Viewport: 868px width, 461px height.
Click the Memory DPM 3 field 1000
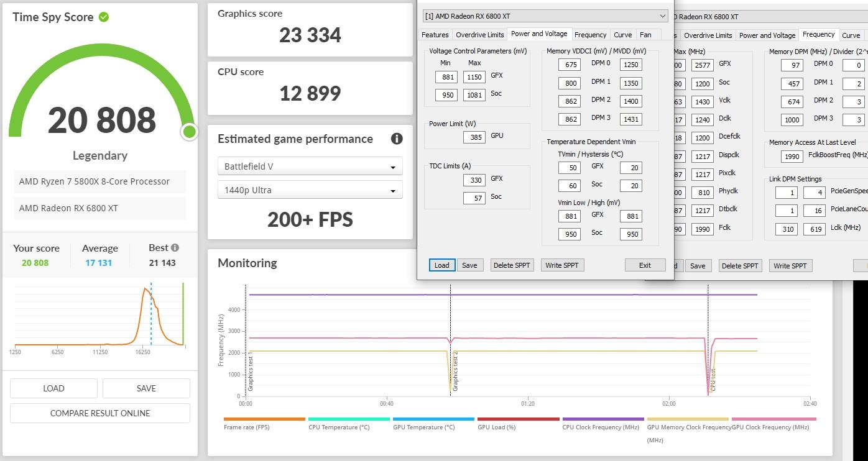(792, 120)
